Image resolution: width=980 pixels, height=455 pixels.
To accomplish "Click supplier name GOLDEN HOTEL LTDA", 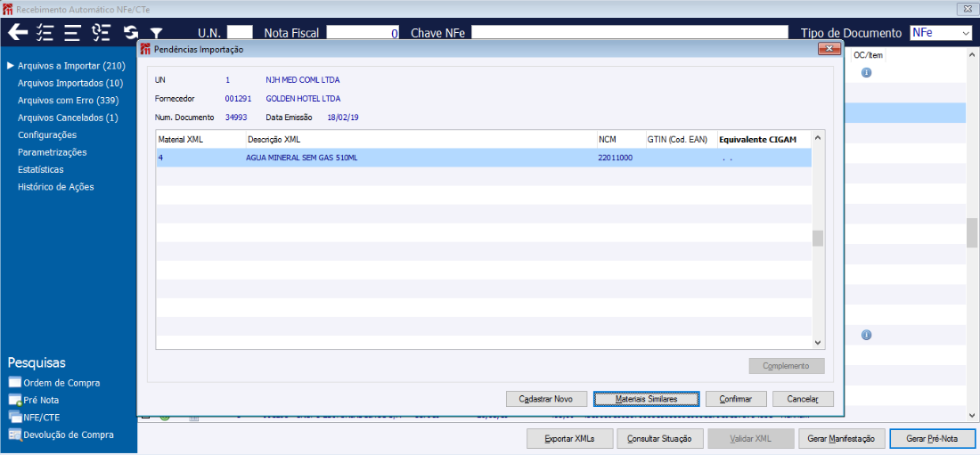I will click(x=303, y=99).
